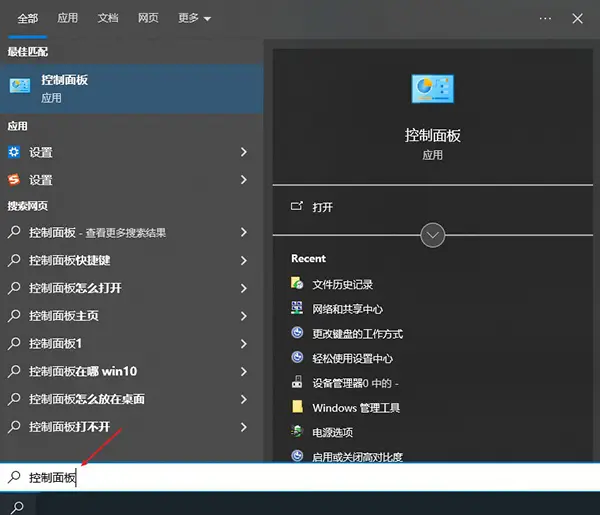Viewport: 600px width, 515px height.
Task: Click the blue gear 设置 app icon
Action: click(x=14, y=152)
